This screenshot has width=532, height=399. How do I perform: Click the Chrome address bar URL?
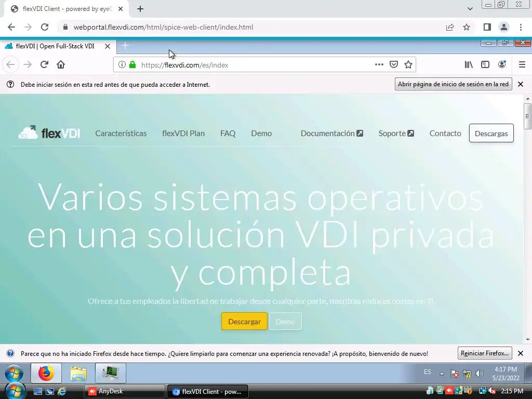(x=163, y=27)
